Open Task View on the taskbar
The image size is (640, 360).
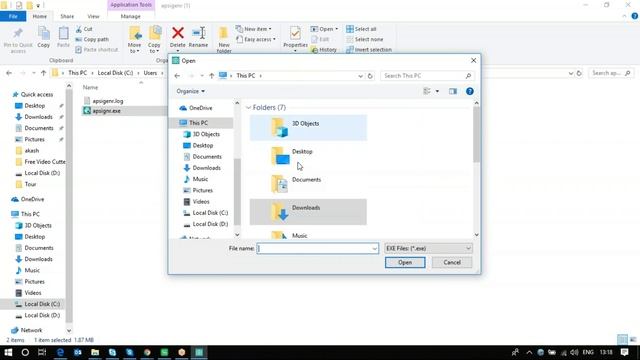42,352
